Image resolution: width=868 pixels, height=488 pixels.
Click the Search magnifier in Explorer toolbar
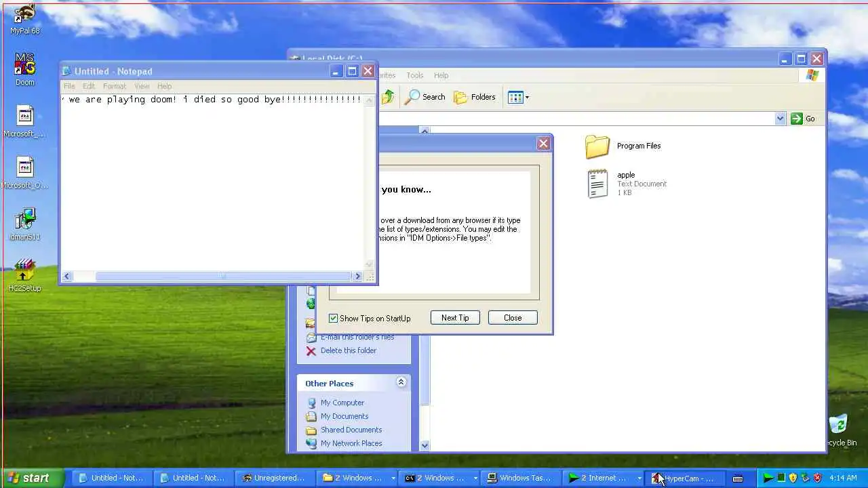(425, 97)
